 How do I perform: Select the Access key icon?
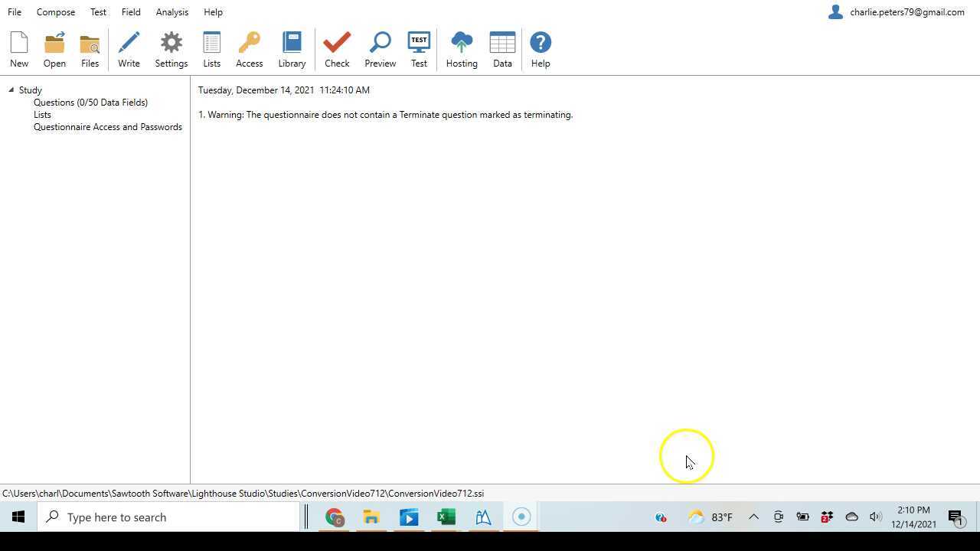(x=249, y=48)
